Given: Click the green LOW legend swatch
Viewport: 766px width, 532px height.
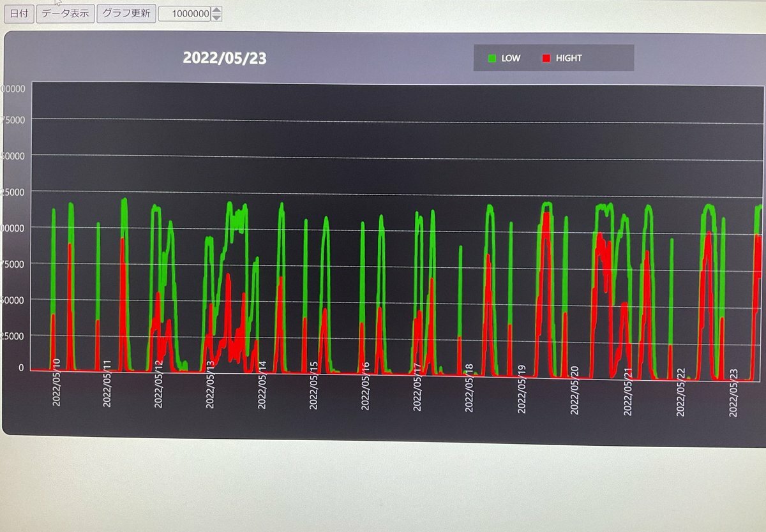Looking at the screenshot, I should pos(492,58).
